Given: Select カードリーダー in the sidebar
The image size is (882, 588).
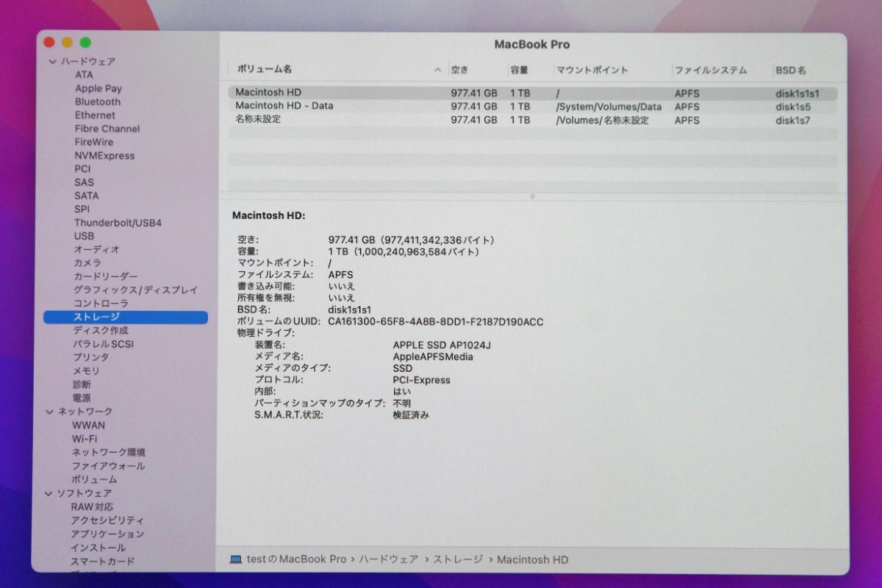Looking at the screenshot, I should pos(105,276).
